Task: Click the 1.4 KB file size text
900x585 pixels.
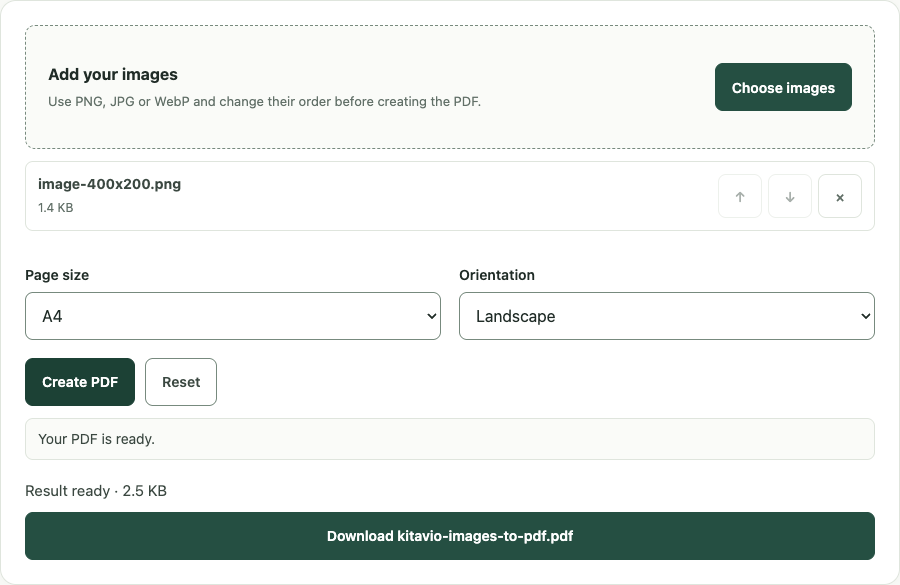Action: tap(56, 208)
